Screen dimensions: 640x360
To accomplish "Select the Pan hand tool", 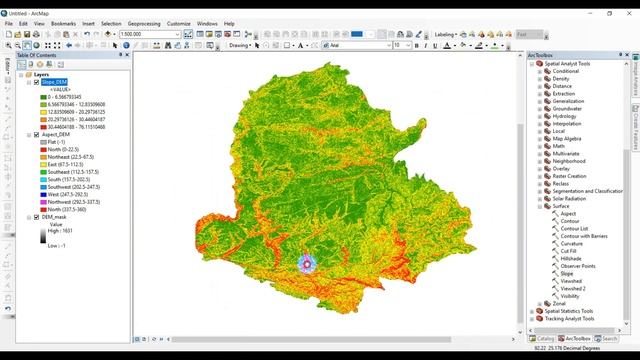I will click(27, 45).
